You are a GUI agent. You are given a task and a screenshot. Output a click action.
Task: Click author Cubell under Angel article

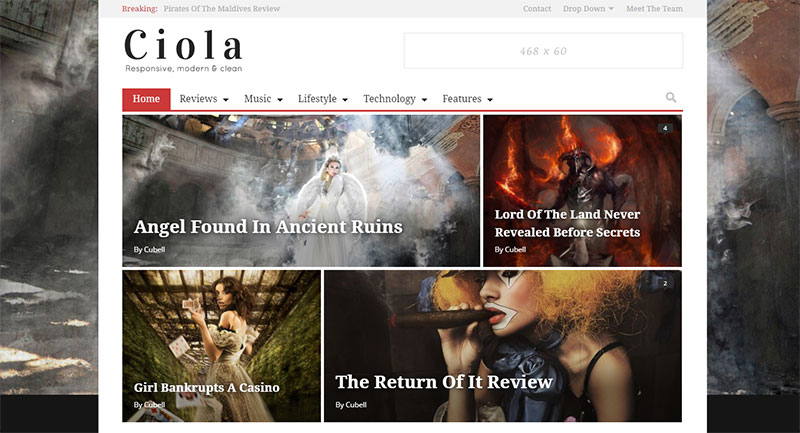(x=154, y=249)
